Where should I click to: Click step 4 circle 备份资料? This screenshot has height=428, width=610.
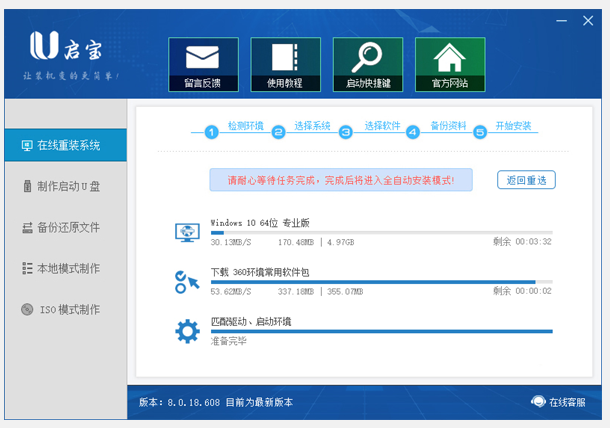(413, 132)
